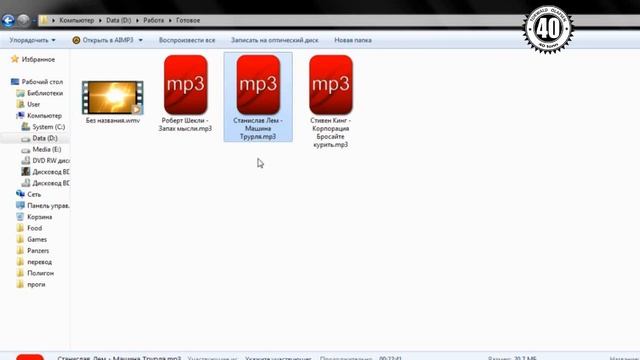The image size is (640, 360).
Task: Expand breadcrumb arrow after Работа
Action: click(170, 20)
